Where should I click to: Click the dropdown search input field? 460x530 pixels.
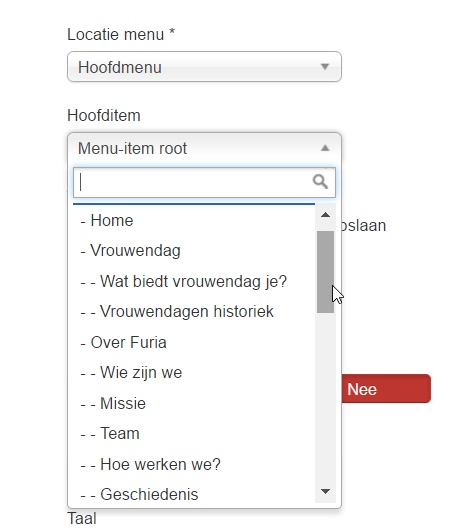click(x=204, y=182)
